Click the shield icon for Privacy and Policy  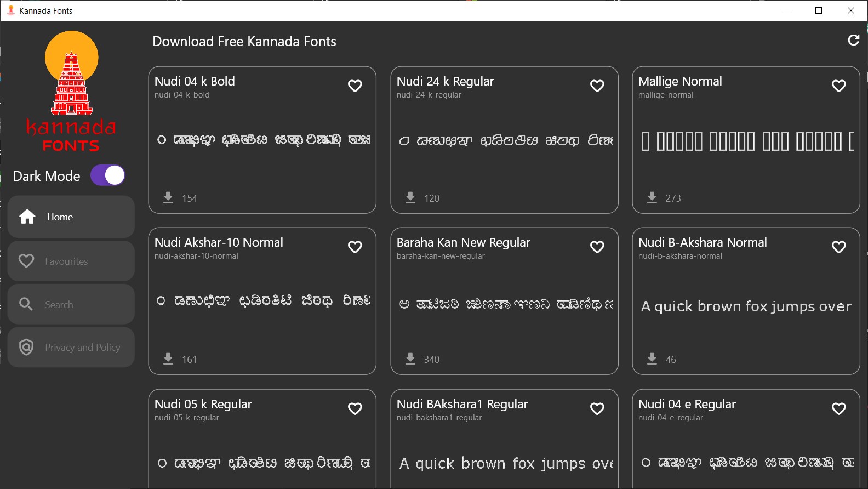coord(26,347)
